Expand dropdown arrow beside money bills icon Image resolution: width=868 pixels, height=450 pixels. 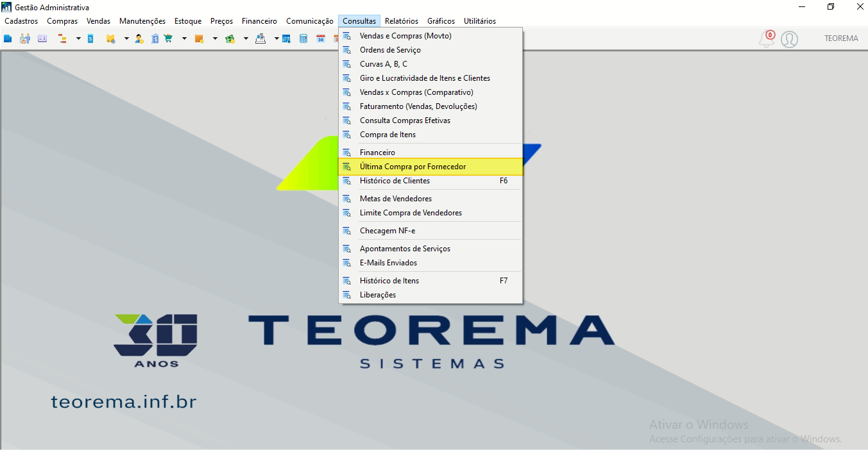(x=246, y=38)
